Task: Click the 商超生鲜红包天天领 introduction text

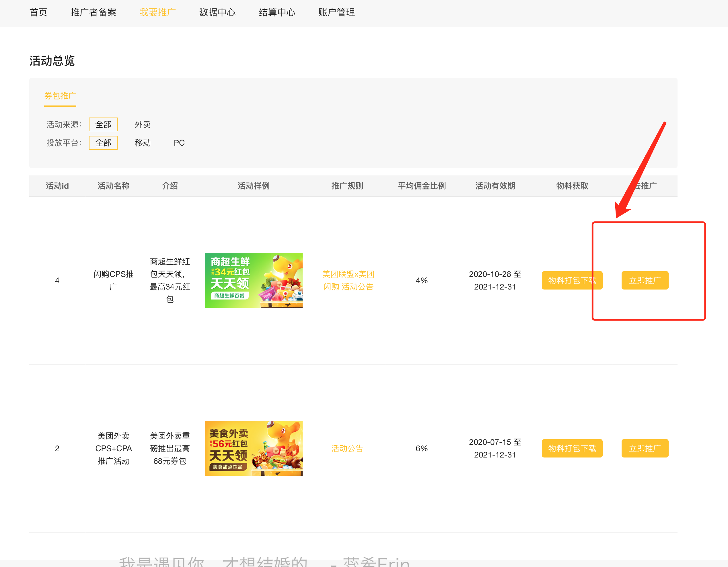Action: click(170, 281)
